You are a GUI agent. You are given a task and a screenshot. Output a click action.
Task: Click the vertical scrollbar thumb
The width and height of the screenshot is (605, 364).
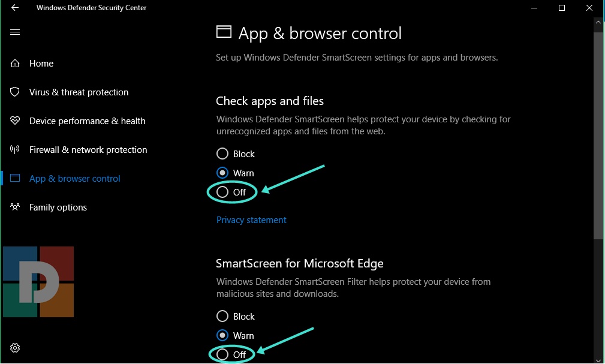[x=598, y=132]
